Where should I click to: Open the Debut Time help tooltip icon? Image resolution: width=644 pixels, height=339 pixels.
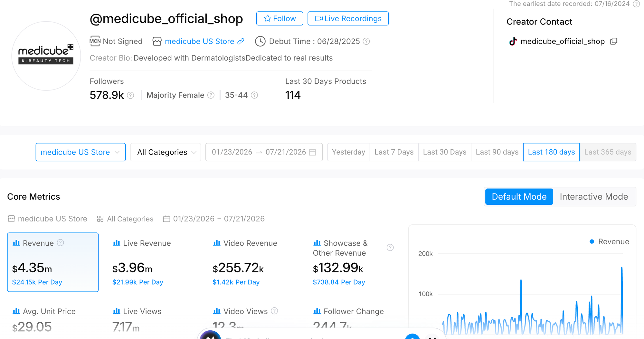(x=366, y=42)
